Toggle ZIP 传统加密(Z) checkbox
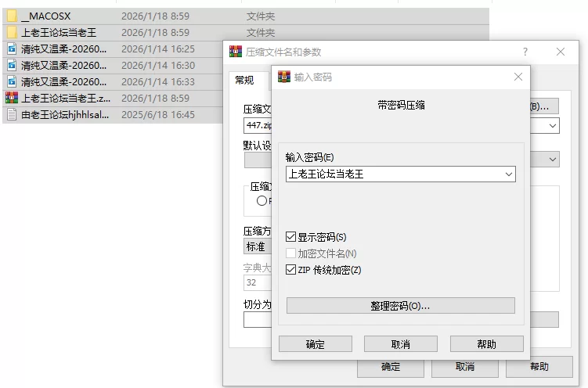Image resolution: width=588 pixels, height=388 pixels. point(290,270)
